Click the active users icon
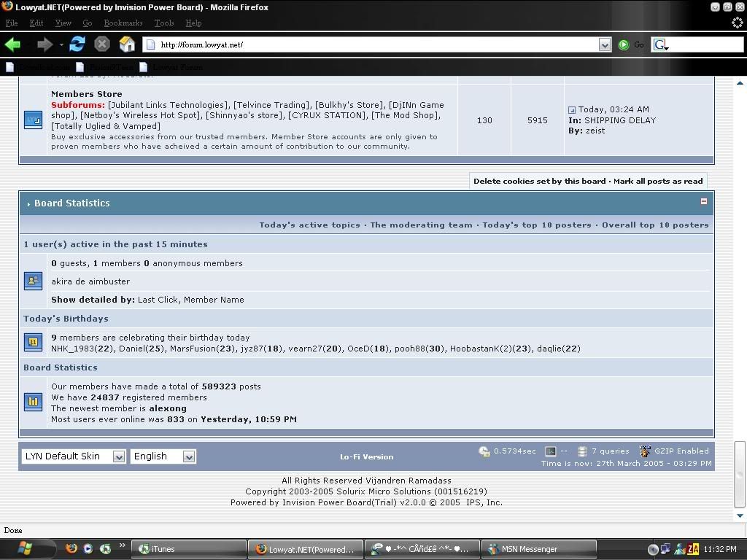 pyautogui.click(x=33, y=281)
